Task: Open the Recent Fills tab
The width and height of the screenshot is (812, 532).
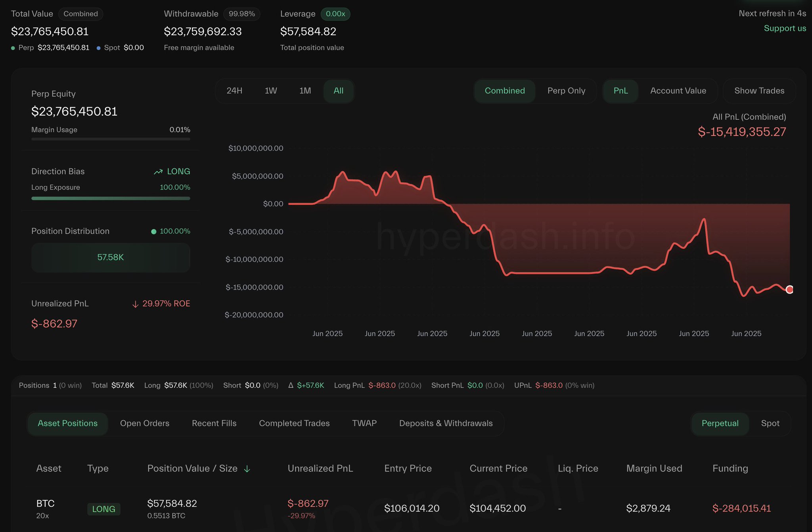Action: coord(214,423)
